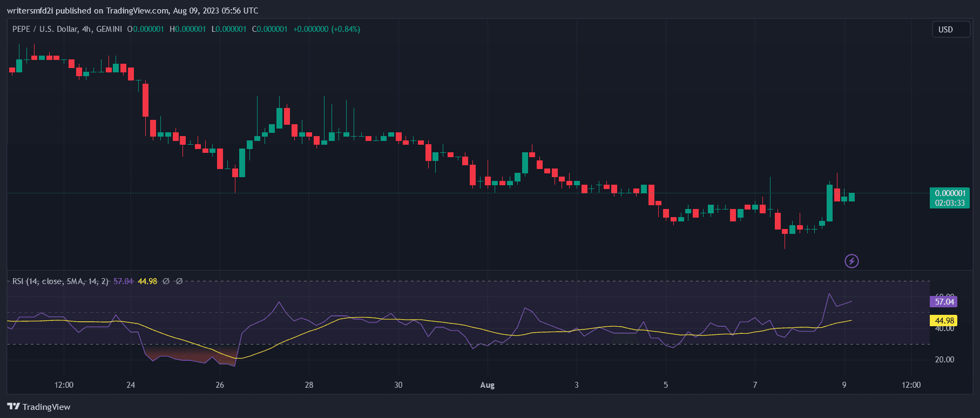Image resolution: width=980 pixels, height=418 pixels.
Task: Click the Aug label on time axis
Action: [487, 385]
